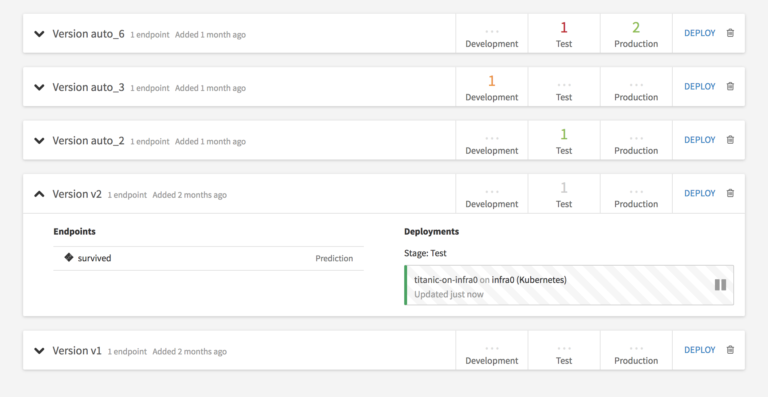Open the survived endpoint row
Screen dimensions: 768x397
tap(209, 258)
